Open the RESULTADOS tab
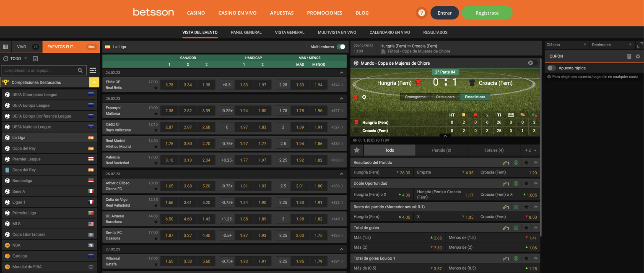644x273 pixels. click(x=435, y=32)
